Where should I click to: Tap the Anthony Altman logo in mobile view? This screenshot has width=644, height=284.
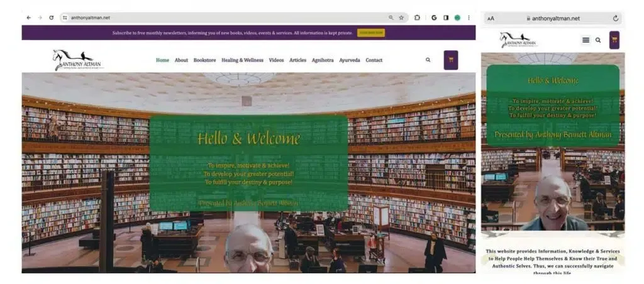pos(519,40)
